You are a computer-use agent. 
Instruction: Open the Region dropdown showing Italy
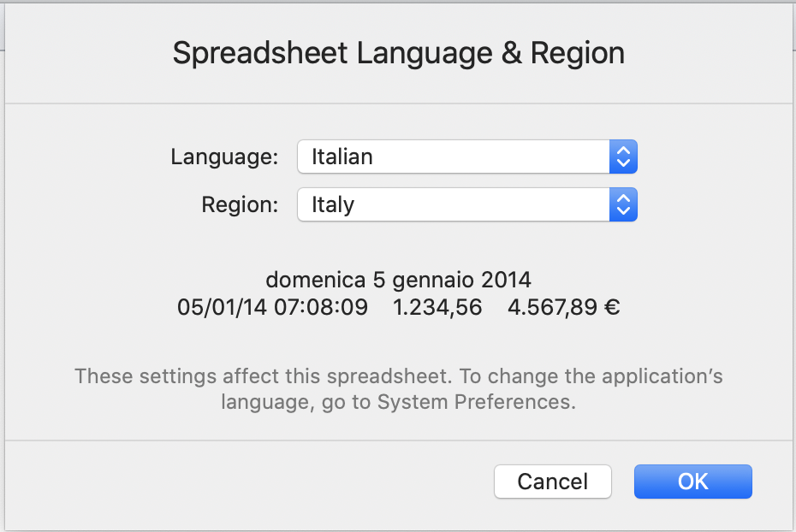[x=454, y=205]
